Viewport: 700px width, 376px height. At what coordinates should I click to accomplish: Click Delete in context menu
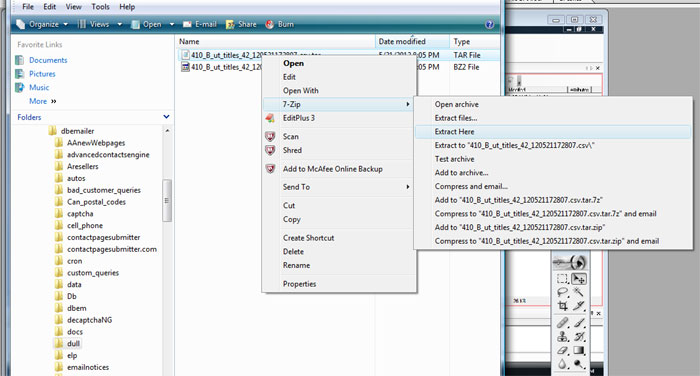pyautogui.click(x=339, y=252)
